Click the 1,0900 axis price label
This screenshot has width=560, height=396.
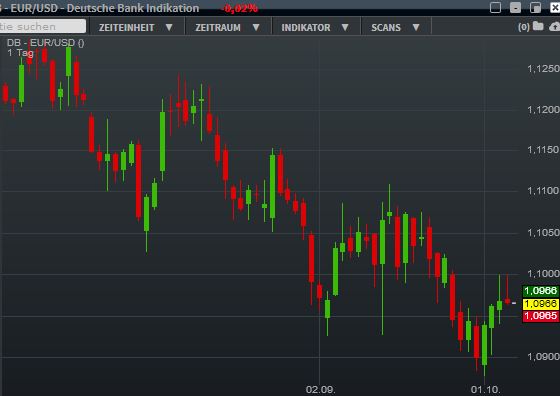point(543,357)
